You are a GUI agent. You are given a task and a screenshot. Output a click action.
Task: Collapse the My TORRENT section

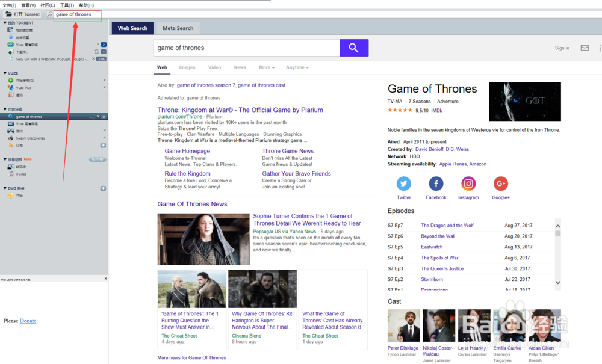pos(5,23)
